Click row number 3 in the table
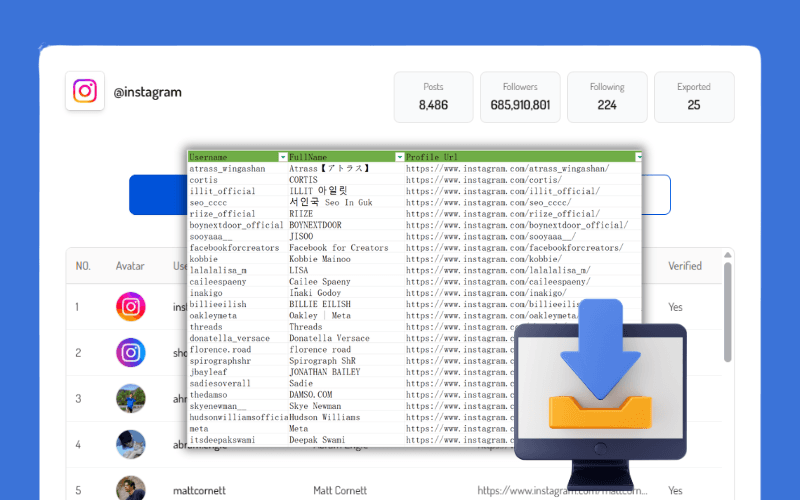This screenshot has height=500, width=800. (78, 398)
